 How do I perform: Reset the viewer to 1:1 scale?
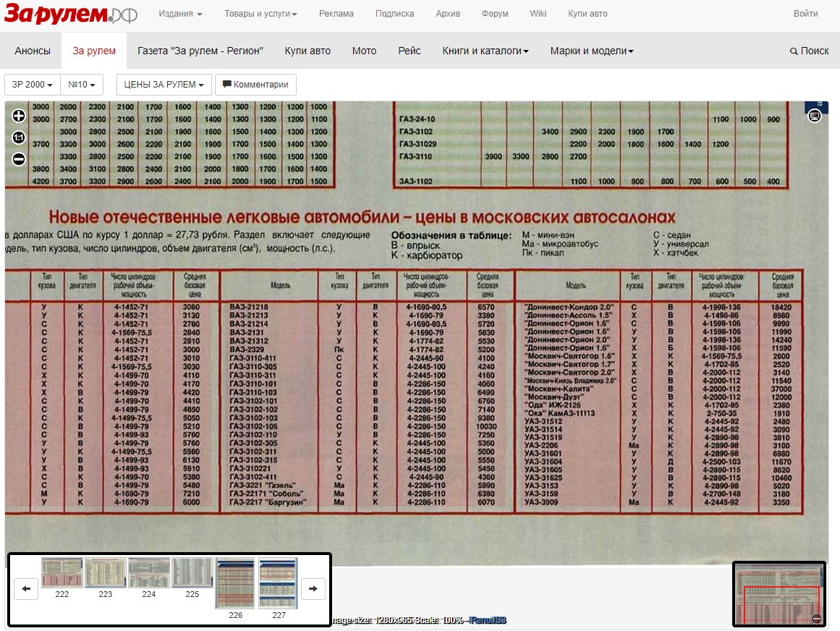coord(19,137)
